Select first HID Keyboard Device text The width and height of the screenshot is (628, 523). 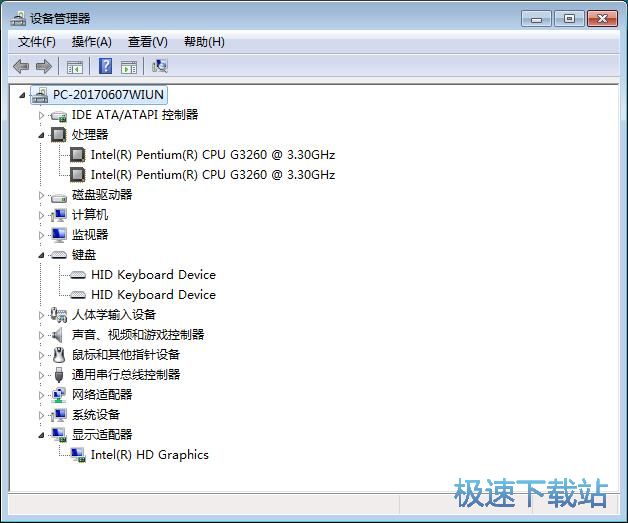coord(153,275)
